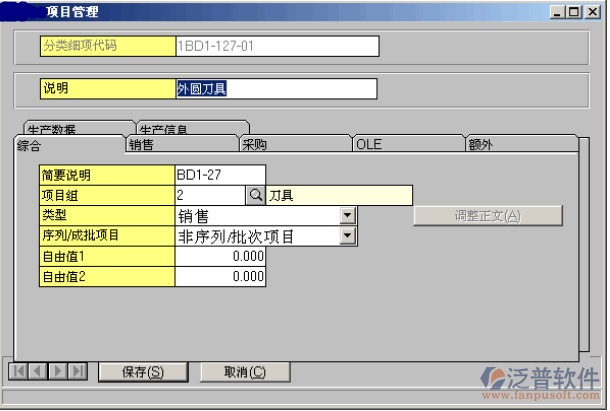This screenshot has width=610, height=411.
Task: Expand the 类型 dropdown
Action: coord(347,215)
